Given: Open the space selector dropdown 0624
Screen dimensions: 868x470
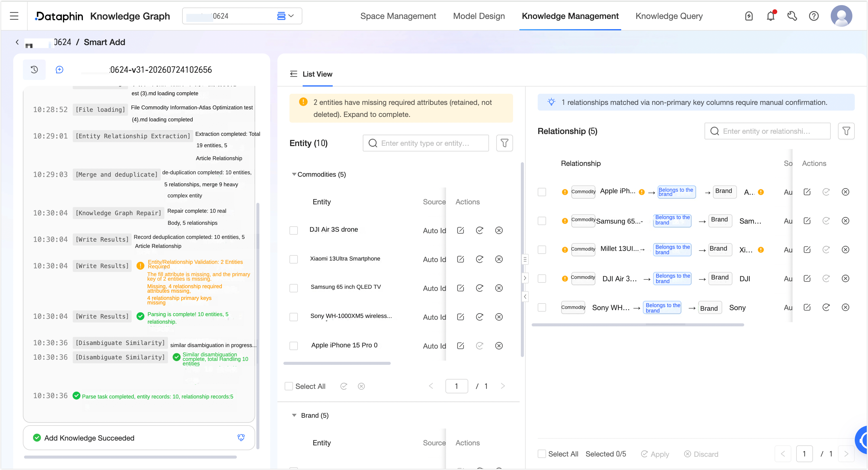Looking at the screenshot, I should 242,16.
